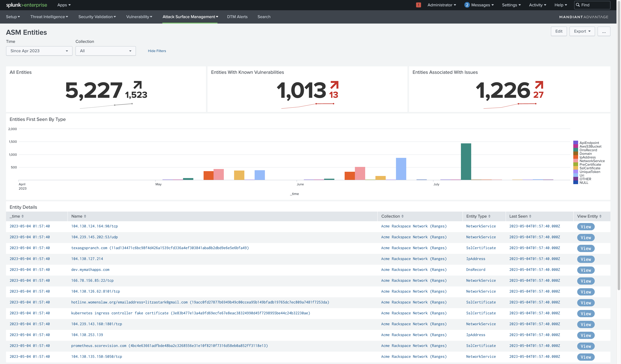The width and height of the screenshot is (621, 364).
Task: Click the red alert icon beside Administrator
Action: [418, 5]
